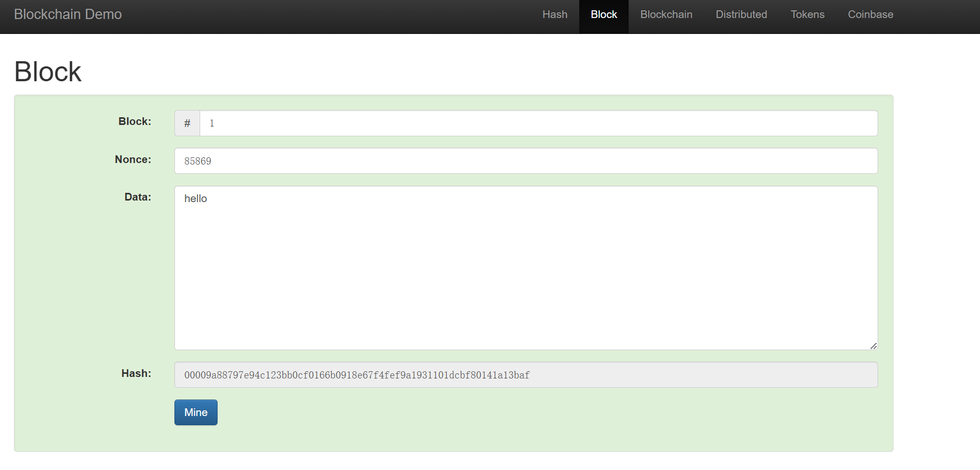Select the active Block tab
Image resolution: width=980 pixels, height=470 pixels.
point(603,14)
